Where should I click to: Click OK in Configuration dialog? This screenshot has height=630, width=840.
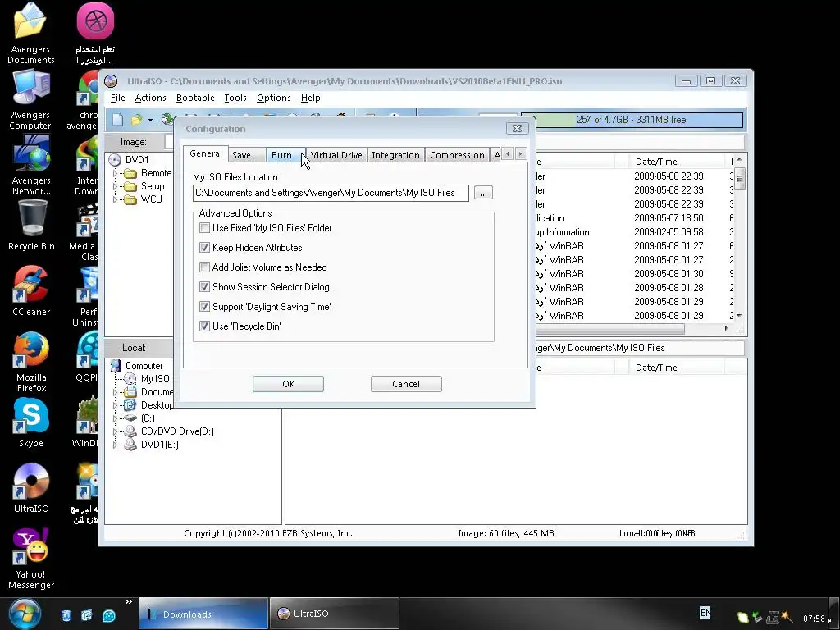[288, 384]
